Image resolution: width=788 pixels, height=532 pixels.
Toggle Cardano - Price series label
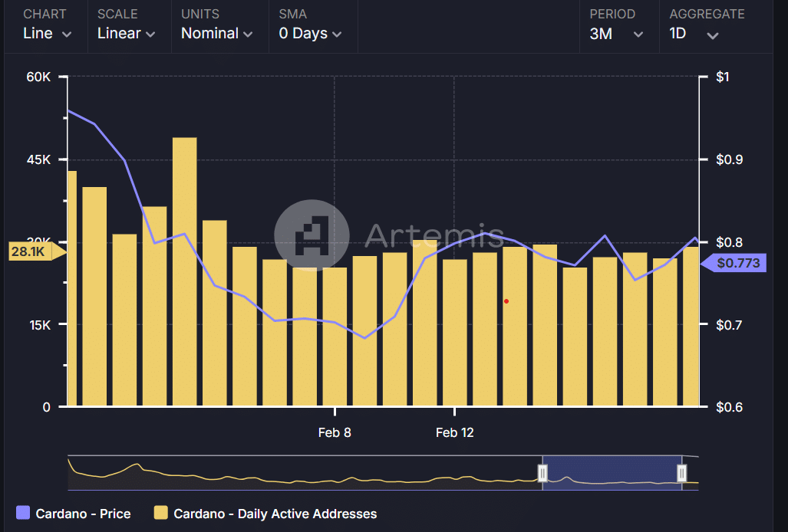[x=83, y=514]
